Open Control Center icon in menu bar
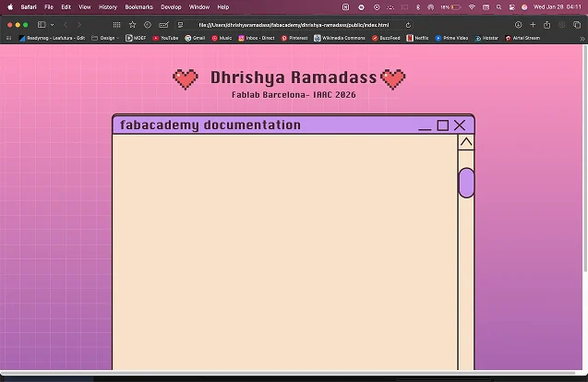The width and height of the screenshot is (588, 382). coord(512,6)
